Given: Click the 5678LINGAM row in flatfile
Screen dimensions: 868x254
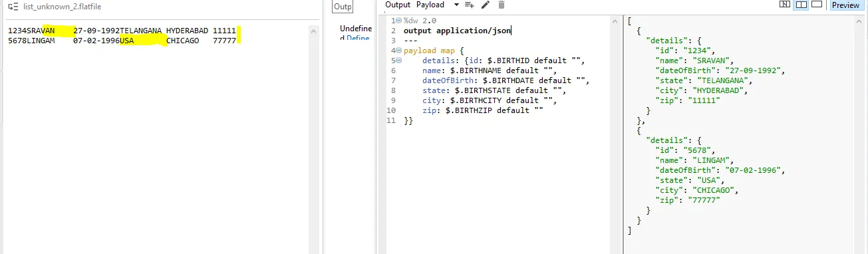Looking at the screenshot, I should [x=122, y=41].
